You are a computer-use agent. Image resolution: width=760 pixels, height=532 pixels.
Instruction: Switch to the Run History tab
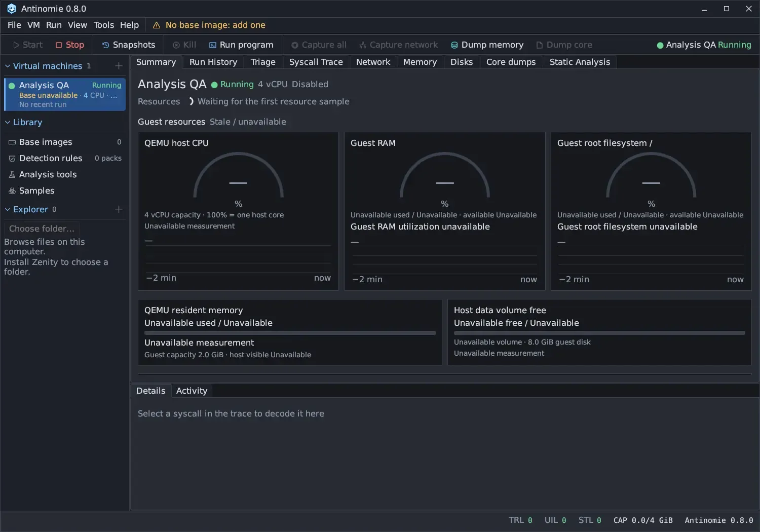[213, 62]
